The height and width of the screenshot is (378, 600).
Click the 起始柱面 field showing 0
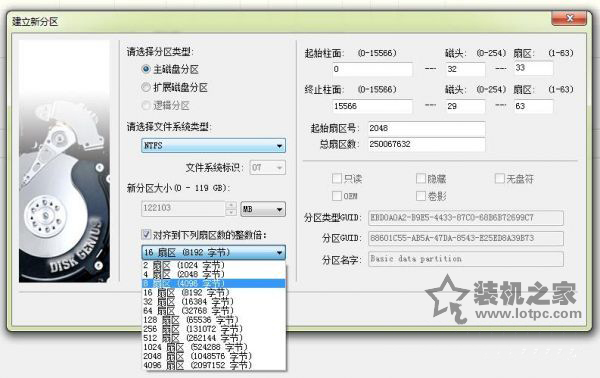click(x=372, y=69)
